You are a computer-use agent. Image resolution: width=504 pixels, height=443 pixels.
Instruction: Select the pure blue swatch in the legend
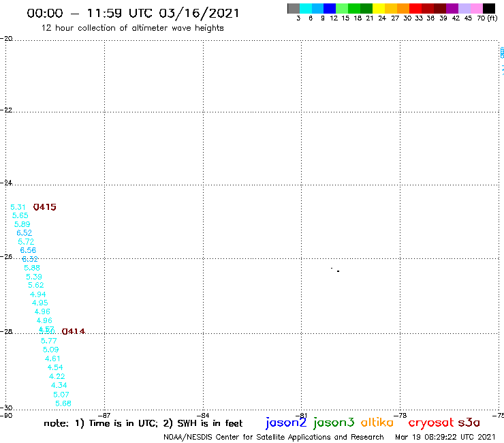point(330,8)
